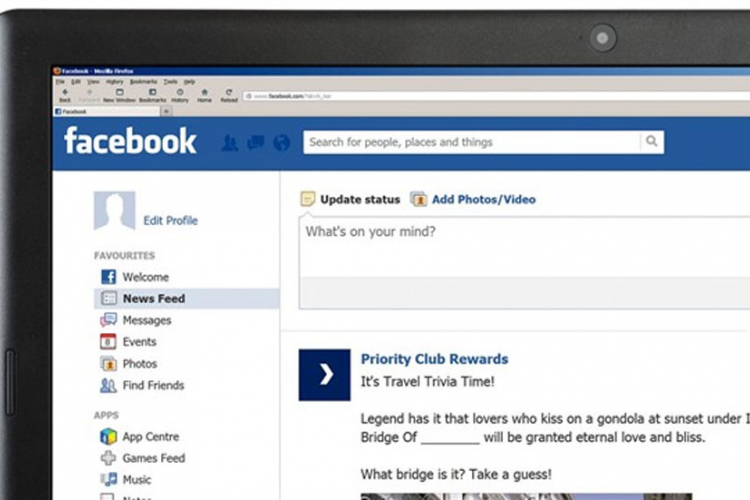Click the News Feed sidebar icon
750x500 pixels.
tap(108, 299)
